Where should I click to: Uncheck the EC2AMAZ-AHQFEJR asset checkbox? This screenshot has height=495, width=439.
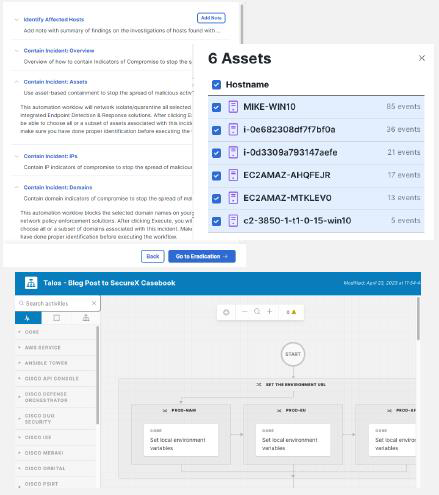[216, 176]
